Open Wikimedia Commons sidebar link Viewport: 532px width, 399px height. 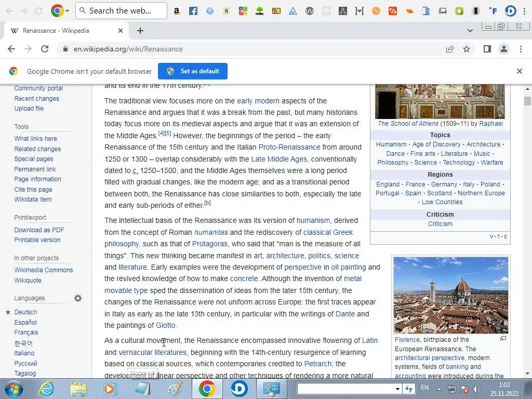(44, 270)
